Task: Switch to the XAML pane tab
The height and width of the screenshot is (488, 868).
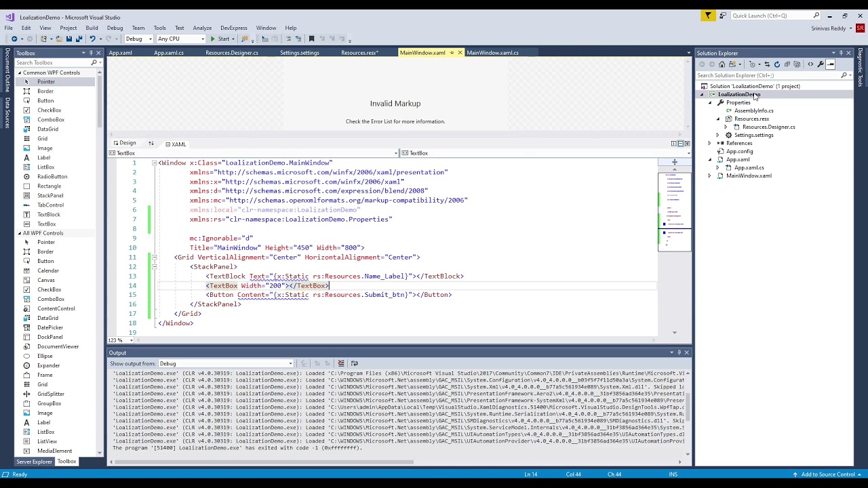Action: [x=176, y=144]
